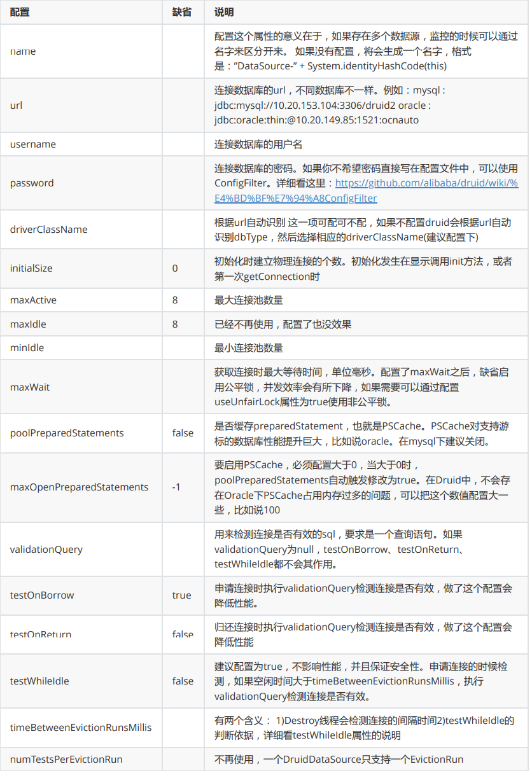
Task: Click the 最大连接池数量 description
Action: (249, 300)
